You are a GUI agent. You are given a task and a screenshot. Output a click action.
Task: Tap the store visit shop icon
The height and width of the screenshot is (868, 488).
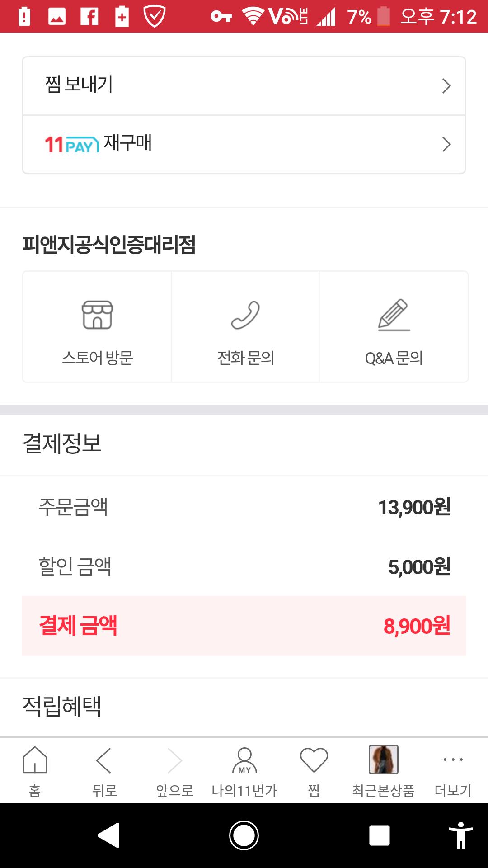[97, 315]
